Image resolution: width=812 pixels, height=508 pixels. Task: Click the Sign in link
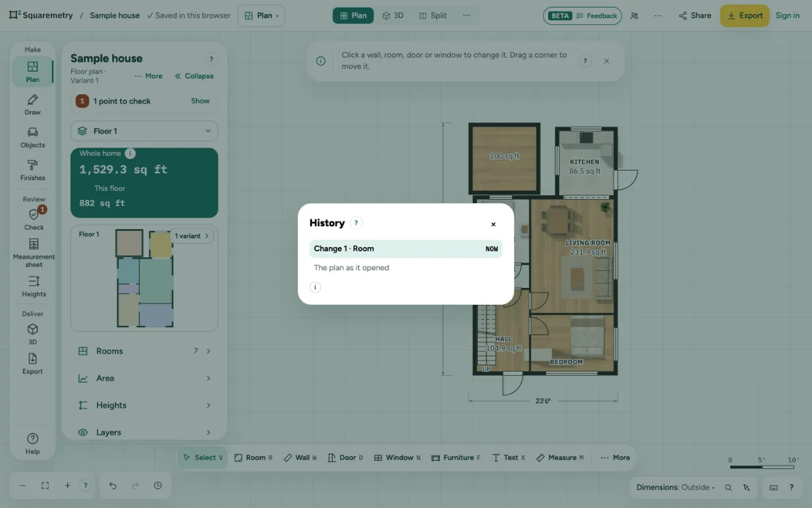point(788,16)
